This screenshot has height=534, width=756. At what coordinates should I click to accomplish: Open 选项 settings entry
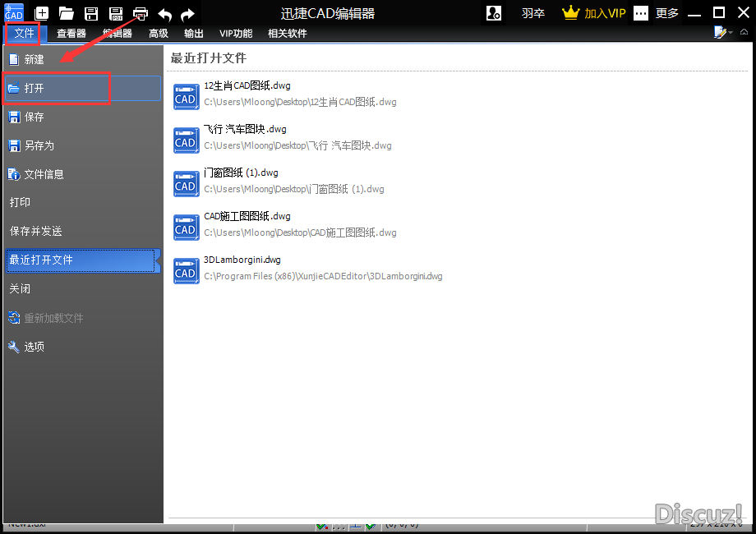[x=34, y=347]
